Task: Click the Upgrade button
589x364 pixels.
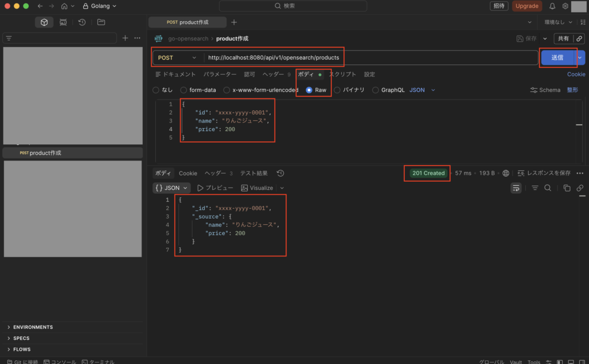Action: coord(527,6)
